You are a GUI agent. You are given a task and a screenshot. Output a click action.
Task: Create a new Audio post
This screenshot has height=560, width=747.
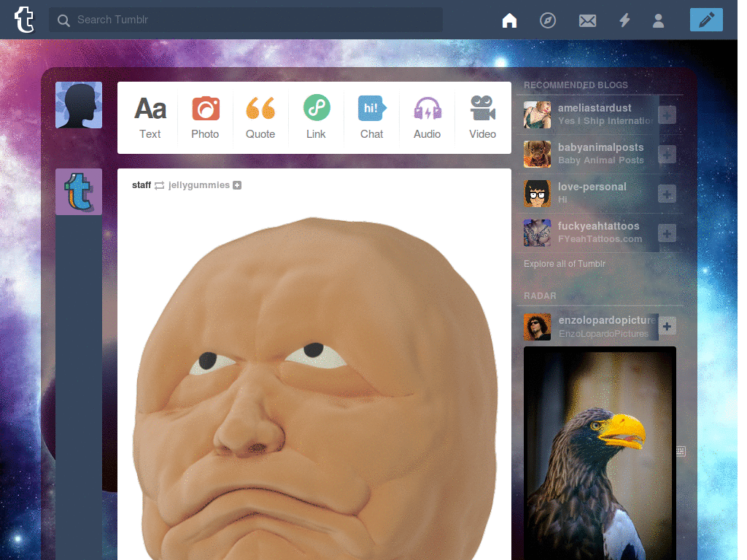(x=427, y=117)
